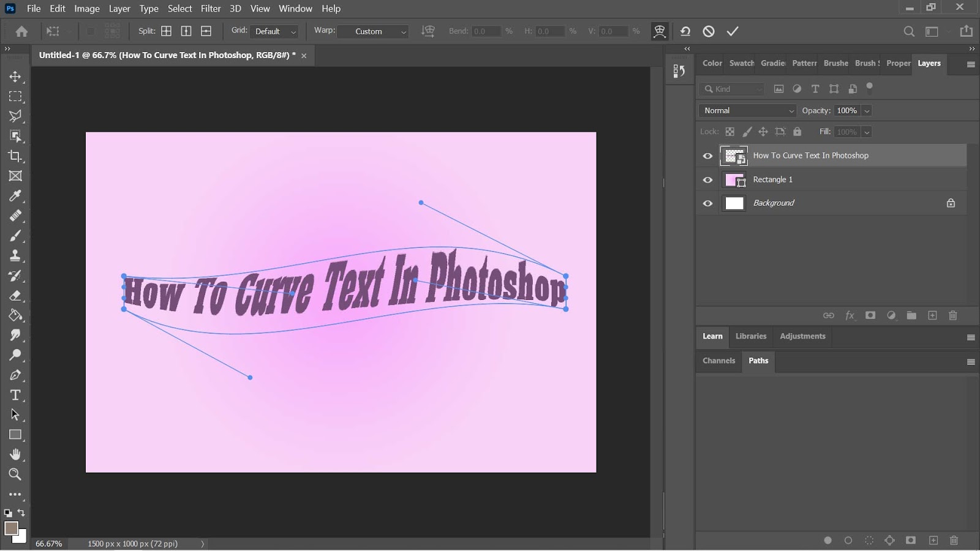The image size is (980, 551).
Task: Select the Crop tool
Action: click(15, 156)
